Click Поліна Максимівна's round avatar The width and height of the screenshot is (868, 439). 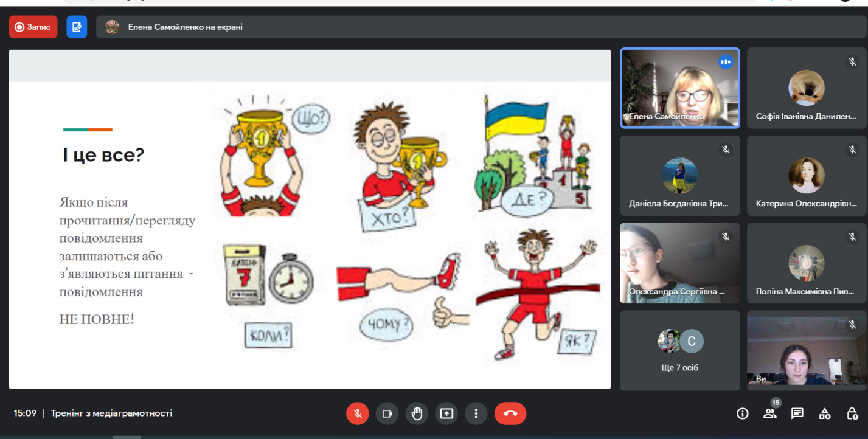pos(807,263)
